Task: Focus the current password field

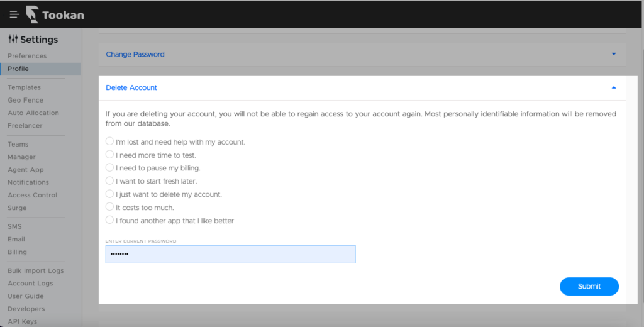Action: (230, 254)
